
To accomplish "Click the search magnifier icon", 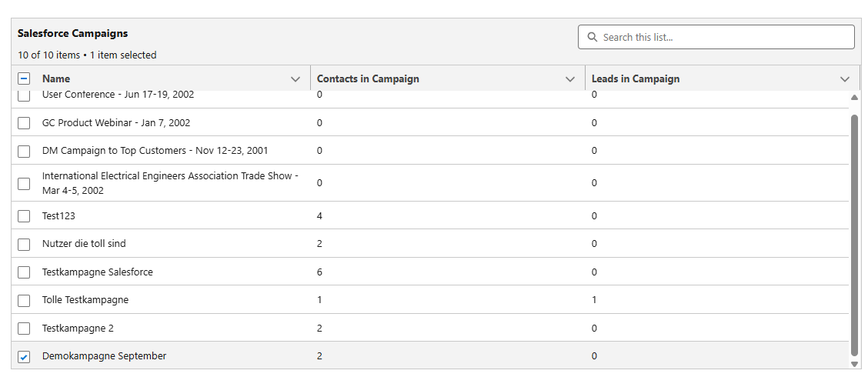I will 592,37.
